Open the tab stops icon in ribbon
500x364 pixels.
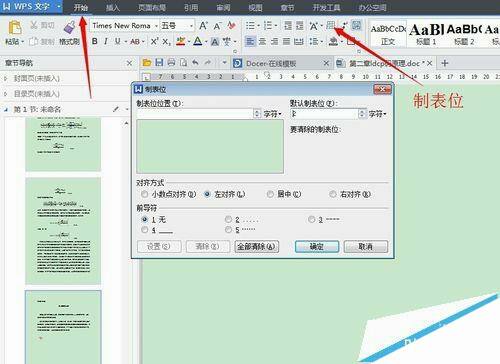(330, 25)
